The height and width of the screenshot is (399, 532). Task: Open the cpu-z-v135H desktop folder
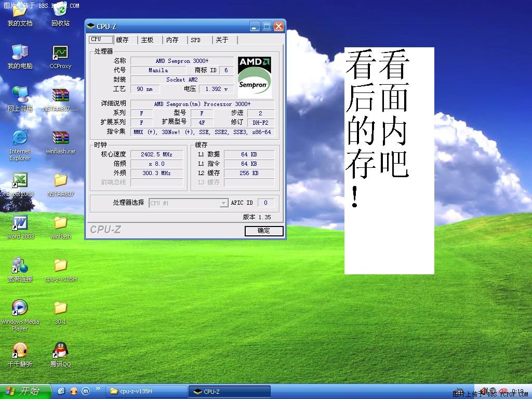coord(60,270)
